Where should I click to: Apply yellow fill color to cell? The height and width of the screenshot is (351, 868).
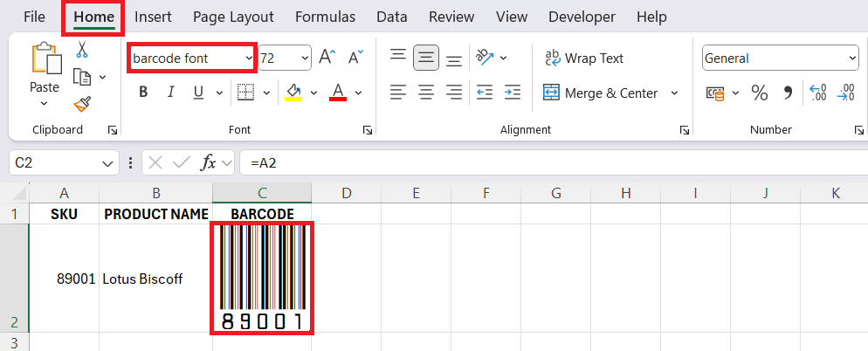pos(293,93)
